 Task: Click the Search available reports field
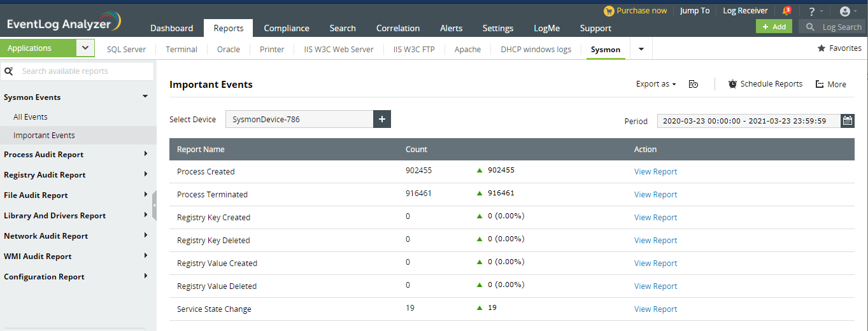pyautogui.click(x=77, y=71)
